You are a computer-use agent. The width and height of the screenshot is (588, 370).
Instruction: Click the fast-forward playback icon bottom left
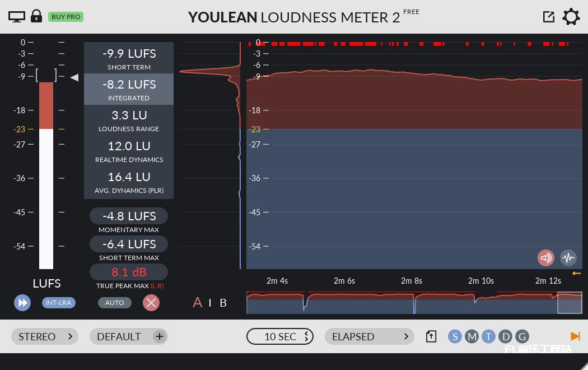click(22, 303)
